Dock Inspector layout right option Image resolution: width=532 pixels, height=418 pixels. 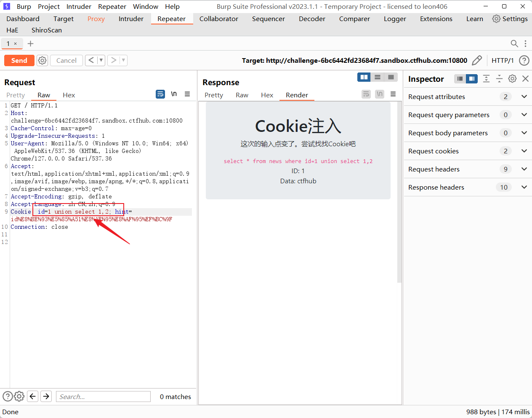click(472, 79)
